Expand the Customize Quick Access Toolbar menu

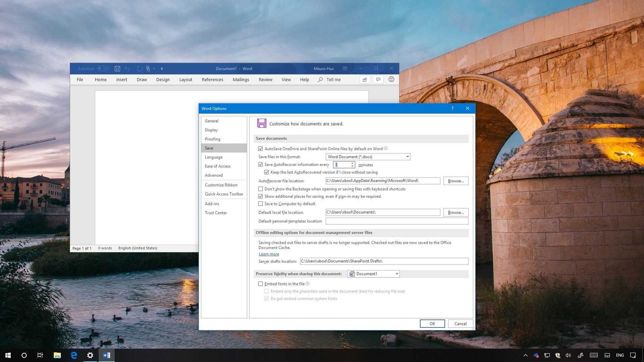tap(162, 68)
